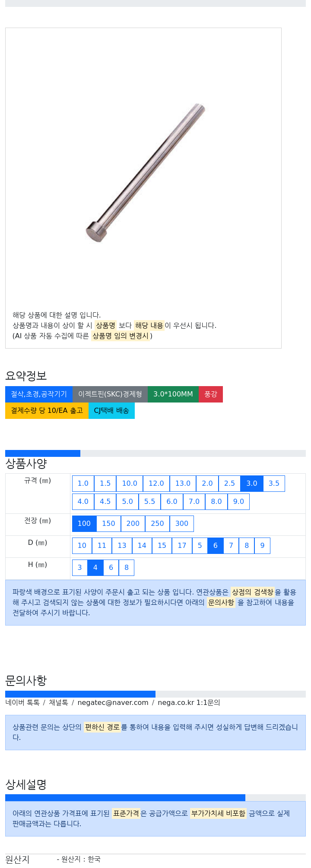Screen dimensions: 311x868
Task: Select H value 8
Action: [127, 568]
